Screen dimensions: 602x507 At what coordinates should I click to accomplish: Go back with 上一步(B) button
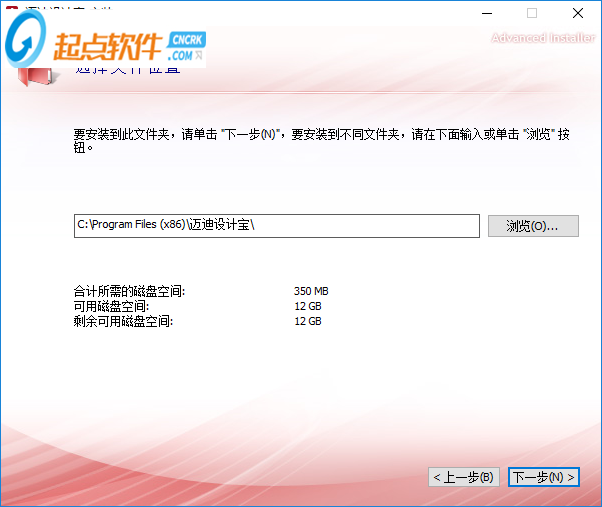click(x=464, y=477)
